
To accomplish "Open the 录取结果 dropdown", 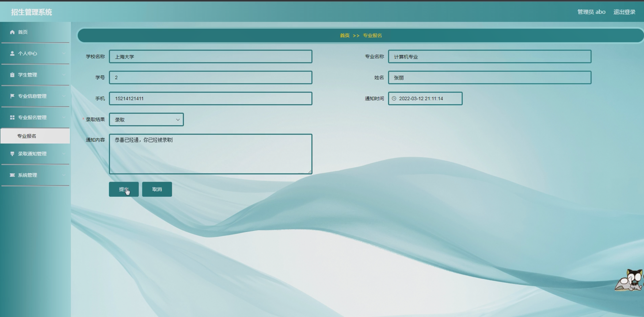I will tap(146, 120).
